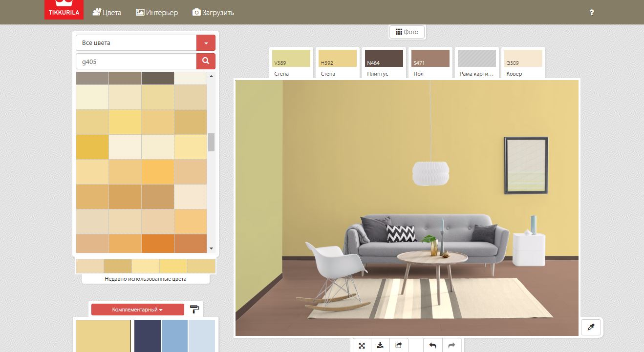This screenshot has width=644, height=352.
Task: Click the redo arrow
Action: [451, 346]
